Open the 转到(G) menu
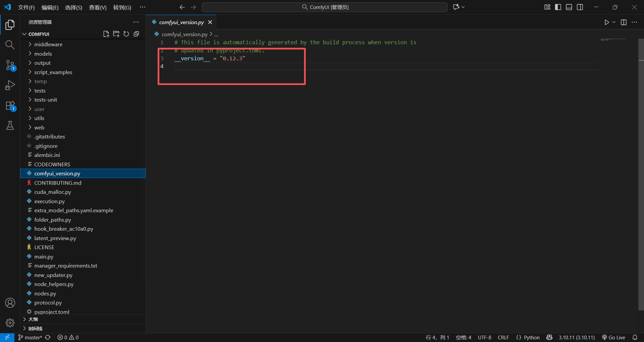 click(x=122, y=7)
